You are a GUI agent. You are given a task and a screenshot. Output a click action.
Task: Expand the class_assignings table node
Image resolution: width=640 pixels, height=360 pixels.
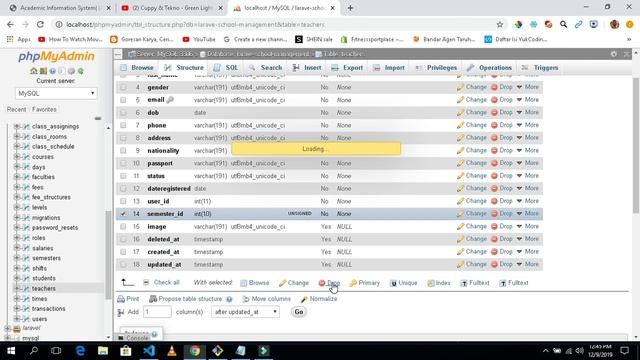(17, 127)
